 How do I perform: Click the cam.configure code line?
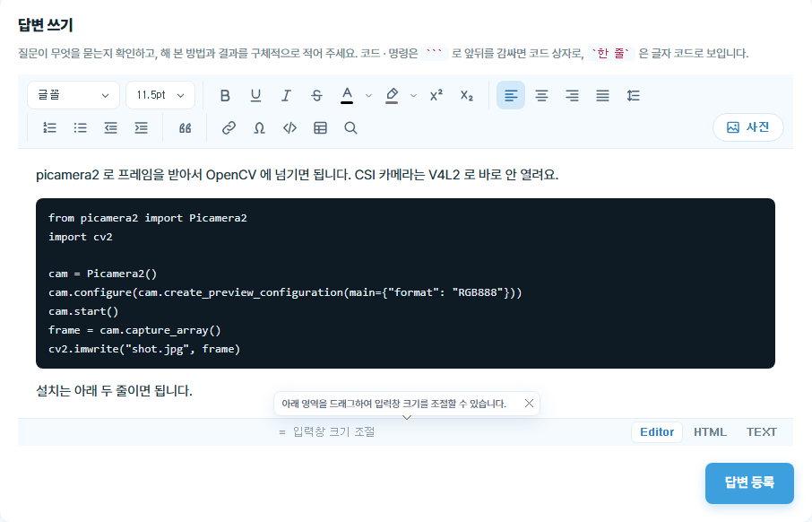point(285,293)
